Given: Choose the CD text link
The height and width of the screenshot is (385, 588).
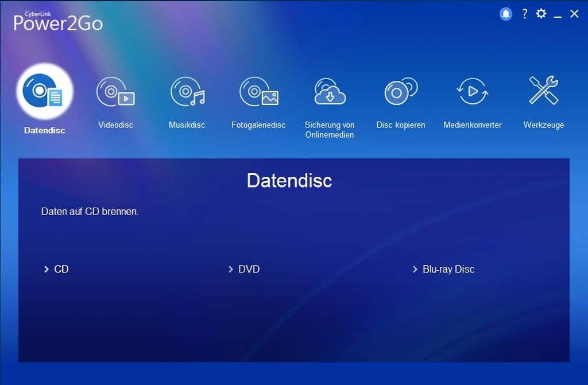Looking at the screenshot, I should point(61,269).
